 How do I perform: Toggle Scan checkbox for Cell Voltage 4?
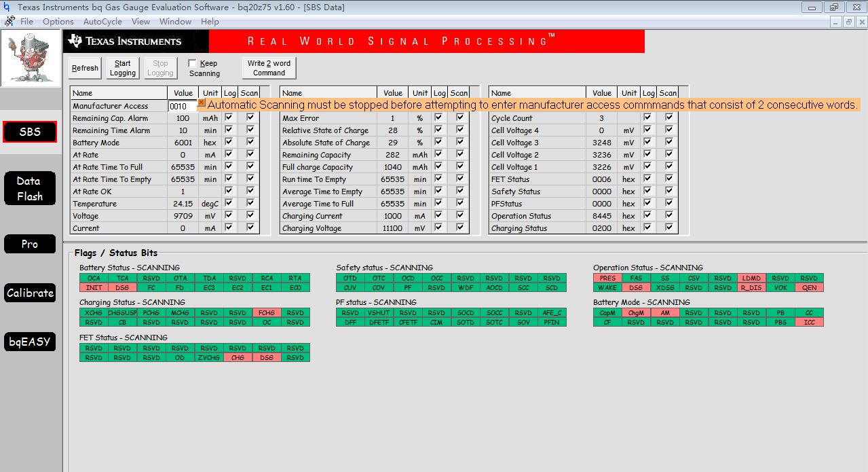(x=669, y=130)
